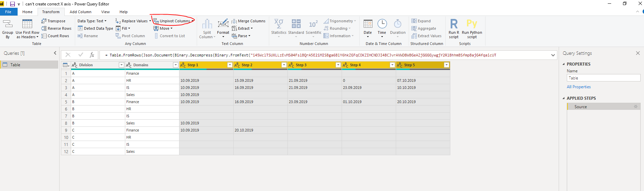This screenshot has width=644, height=191.
Task: Click the Aggregate icon
Action: (x=414, y=28)
